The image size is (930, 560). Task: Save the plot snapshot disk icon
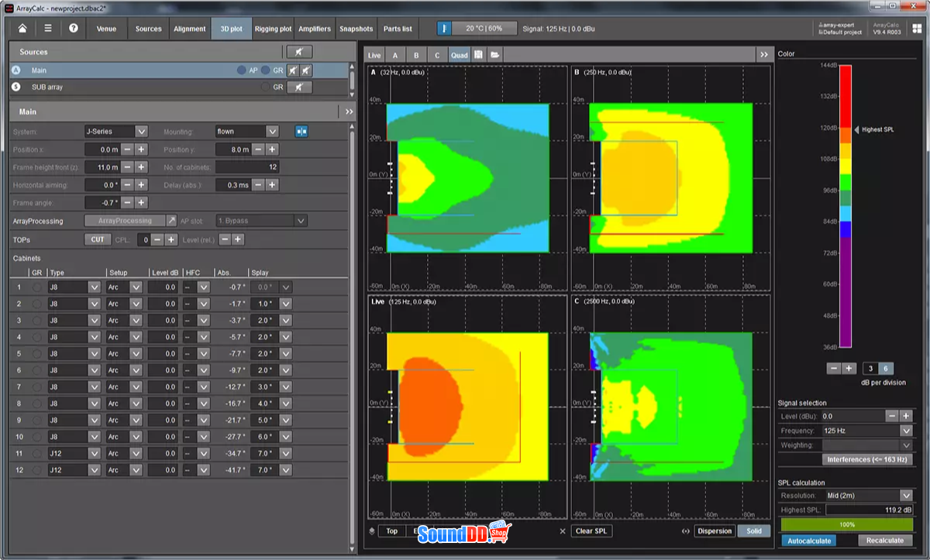point(479,55)
